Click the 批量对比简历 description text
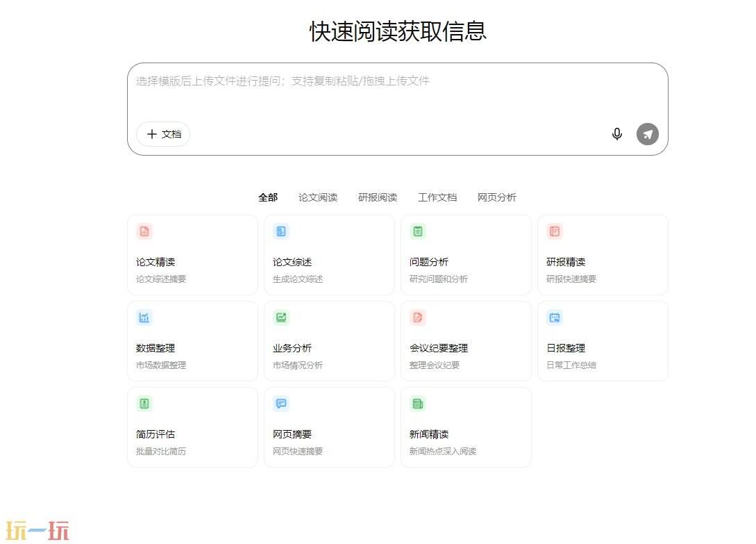Image resolution: width=756 pixels, height=544 pixels. click(x=161, y=452)
